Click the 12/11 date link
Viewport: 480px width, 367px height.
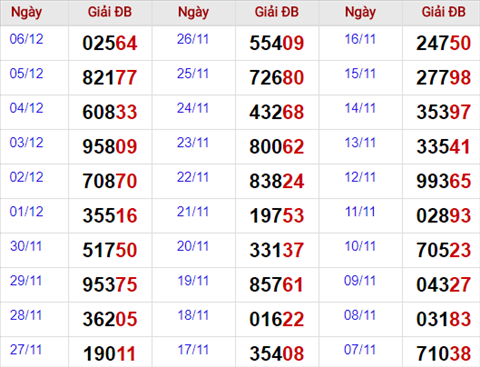coord(360,177)
